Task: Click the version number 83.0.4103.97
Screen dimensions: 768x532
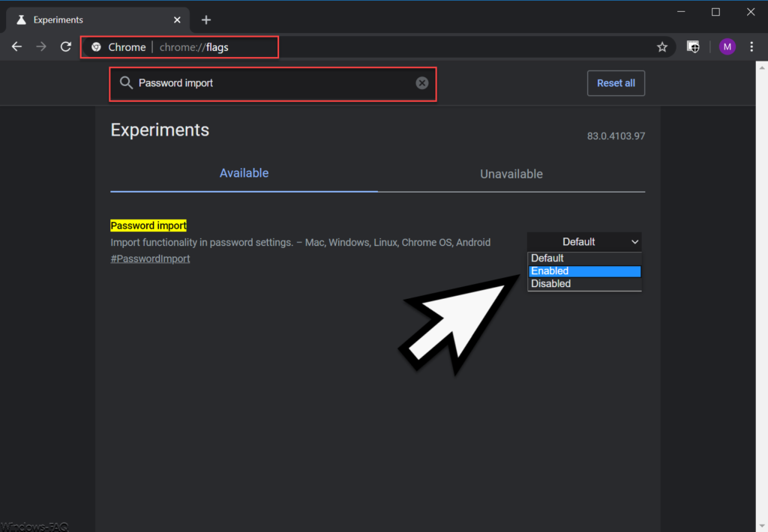Action: (616, 136)
